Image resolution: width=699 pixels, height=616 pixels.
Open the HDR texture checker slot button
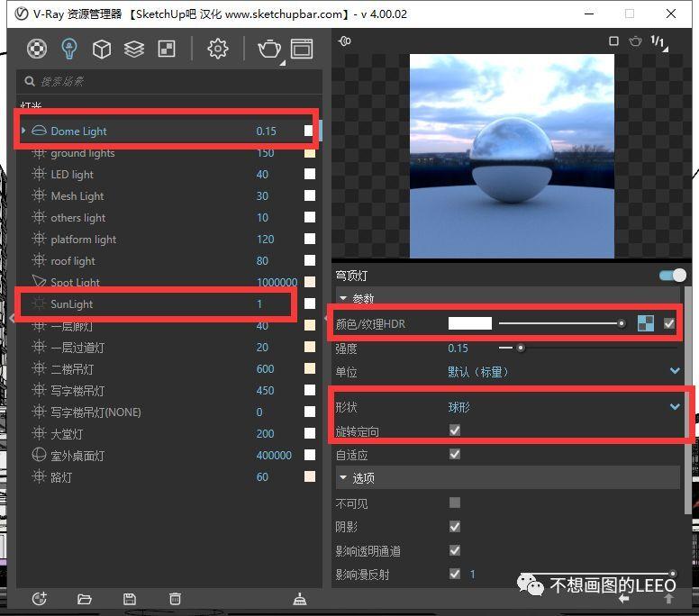(646, 323)
